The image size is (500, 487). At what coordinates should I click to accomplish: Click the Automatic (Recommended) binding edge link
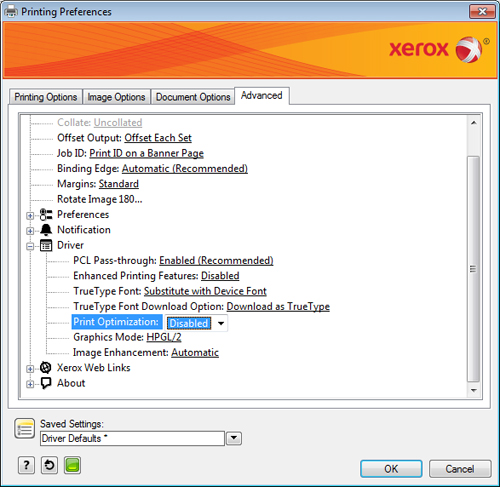pyautogui.click(x=185, y=168)
